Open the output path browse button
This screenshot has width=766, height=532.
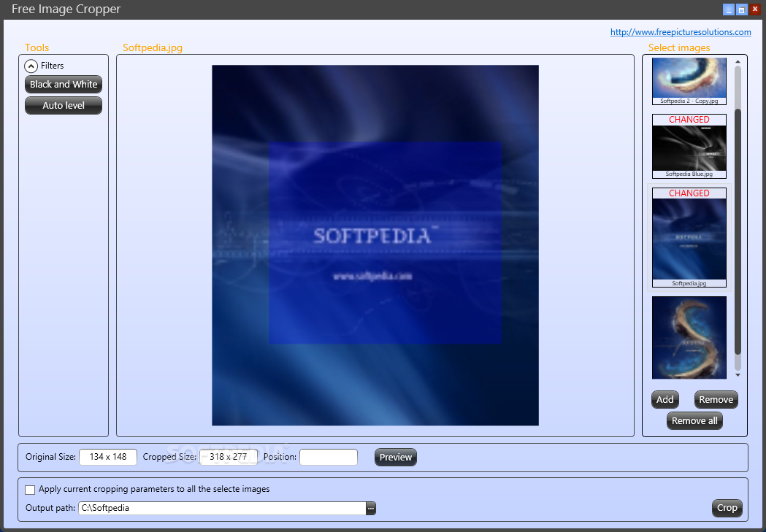point(371,508)
